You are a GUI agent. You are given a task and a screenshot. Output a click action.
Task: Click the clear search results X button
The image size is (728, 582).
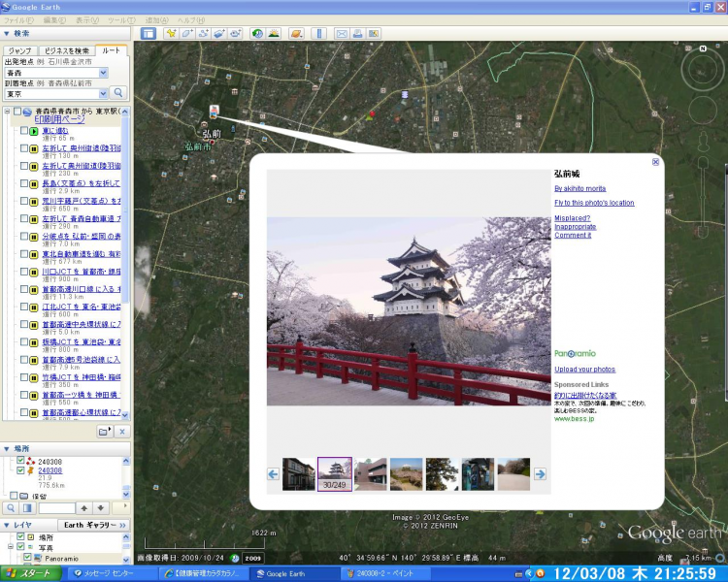click(x=122, y=432)
